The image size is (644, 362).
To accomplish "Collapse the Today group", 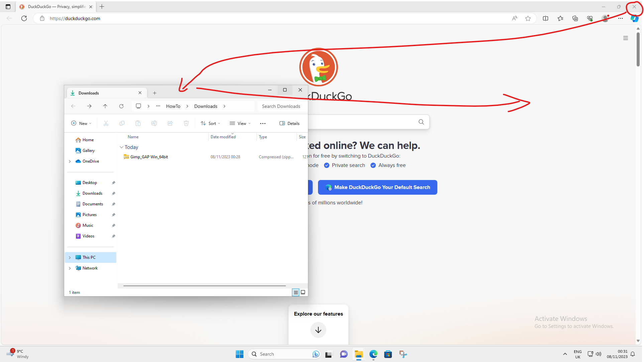I will pyautogui.click(x=121, y=147).
